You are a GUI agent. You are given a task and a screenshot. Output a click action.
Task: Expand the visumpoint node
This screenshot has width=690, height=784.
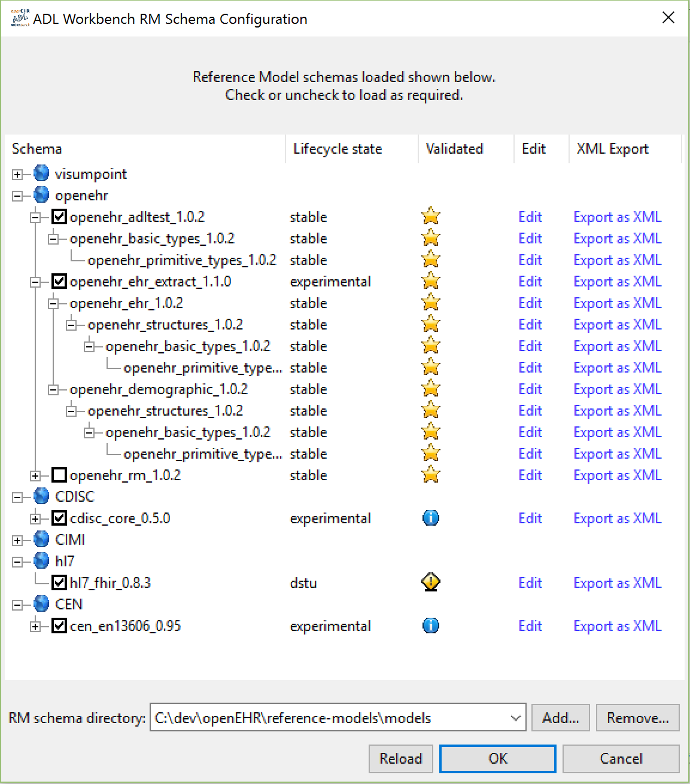pyautogui.click(x=17, y=175)
